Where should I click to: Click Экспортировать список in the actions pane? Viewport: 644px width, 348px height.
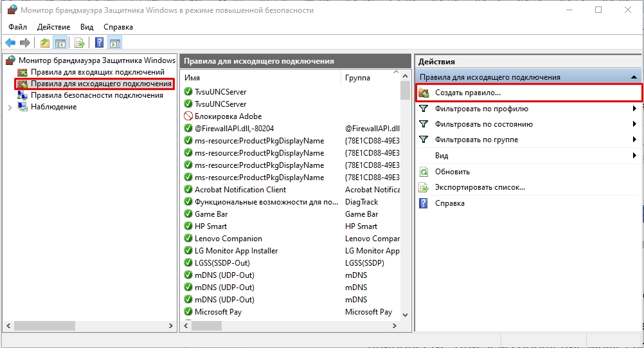pos(479,187)
